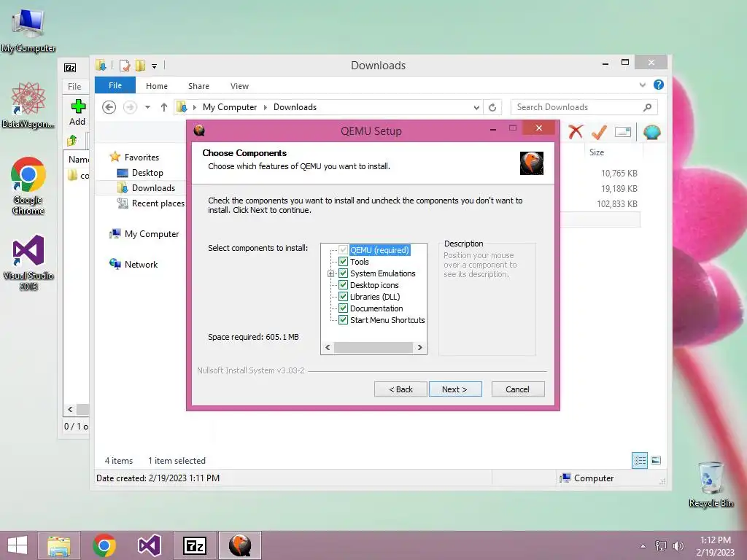This screenshot has height=560, width=747.
Task: Toggle Desktop icons checkbox
Action: (343, 285)
